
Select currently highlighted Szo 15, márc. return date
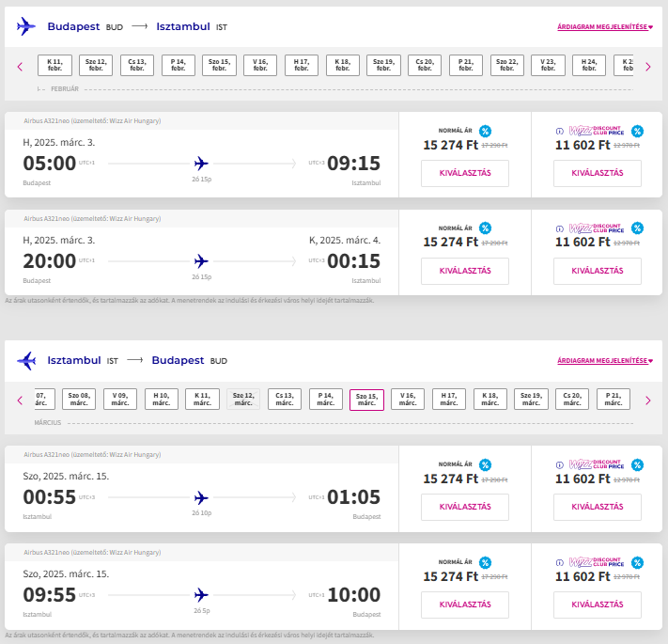point(366,400)
